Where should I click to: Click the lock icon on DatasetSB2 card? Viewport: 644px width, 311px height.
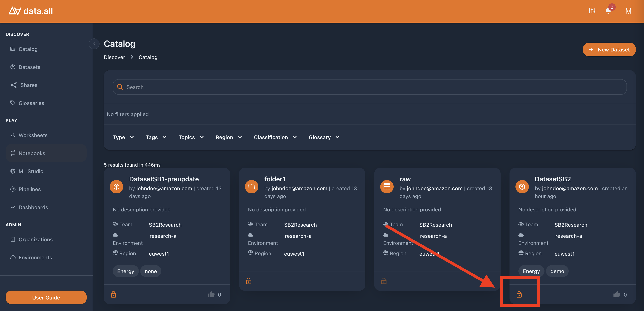point(519,294)
